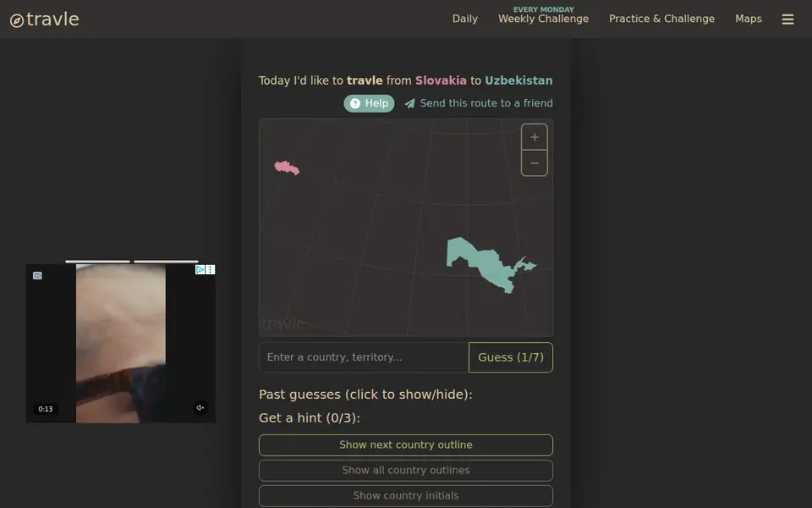Open the Maps page
The width and height of the screenshot is (812, 508).
(x=749, y=19)
